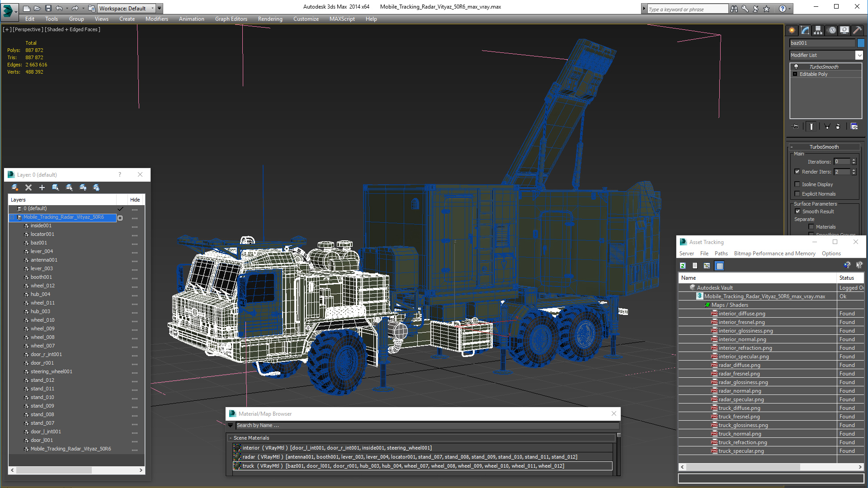
Task: Open the Modifier List dropdown
Action: 859,55
